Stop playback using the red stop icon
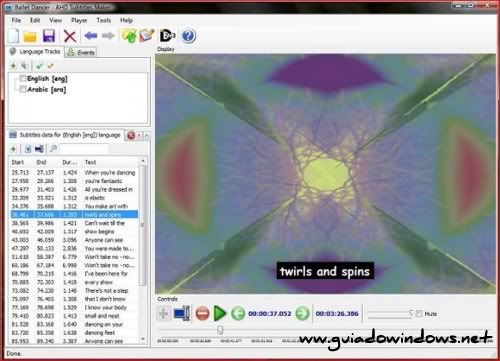 [202, 313]
